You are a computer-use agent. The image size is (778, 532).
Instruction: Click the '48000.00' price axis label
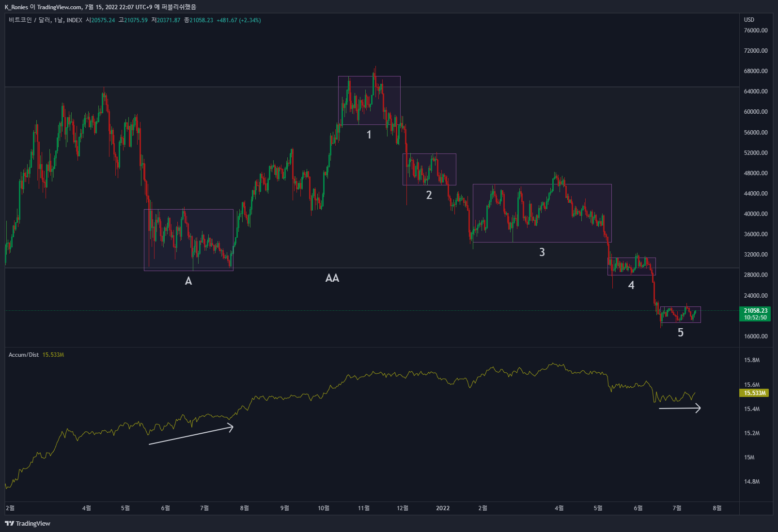tap(756, 173)
